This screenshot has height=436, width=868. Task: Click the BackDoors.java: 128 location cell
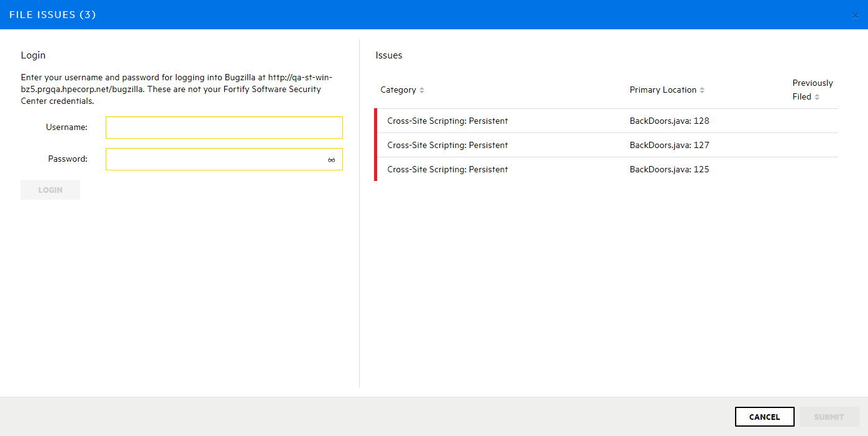click(x=669, y=121)
